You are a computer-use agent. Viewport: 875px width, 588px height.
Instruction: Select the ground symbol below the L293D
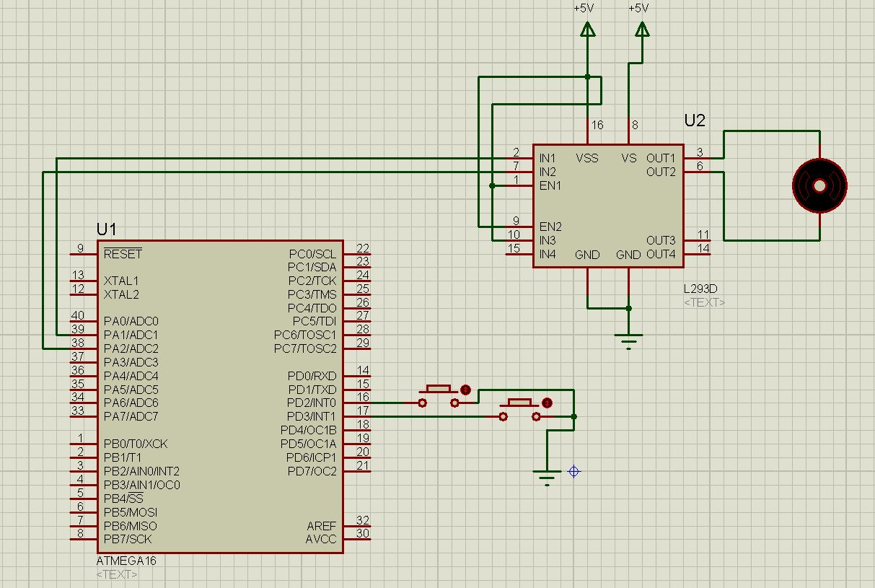pyautogui.click(x=629, y=339)
